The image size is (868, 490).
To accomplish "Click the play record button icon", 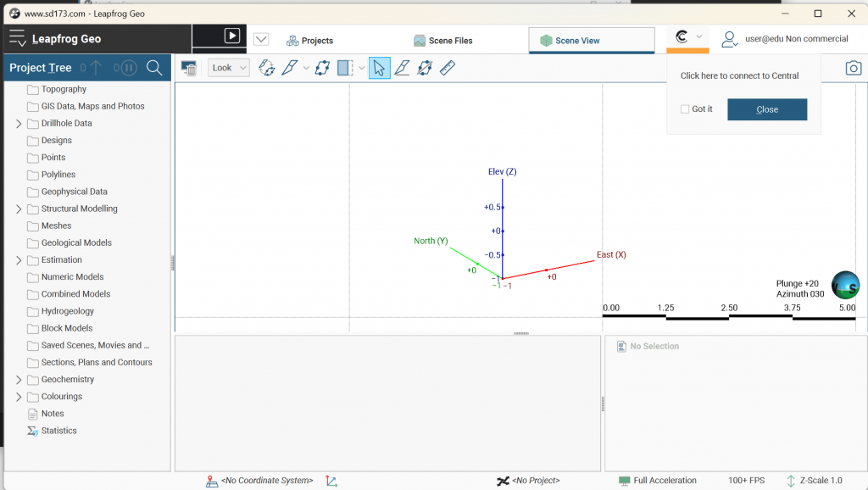I will (x=231, y=36).
